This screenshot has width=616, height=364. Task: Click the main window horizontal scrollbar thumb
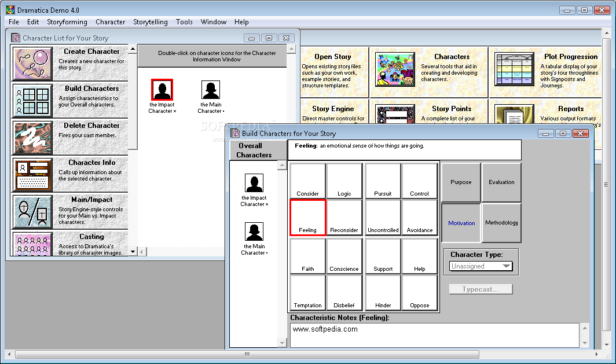click(247, 354)
